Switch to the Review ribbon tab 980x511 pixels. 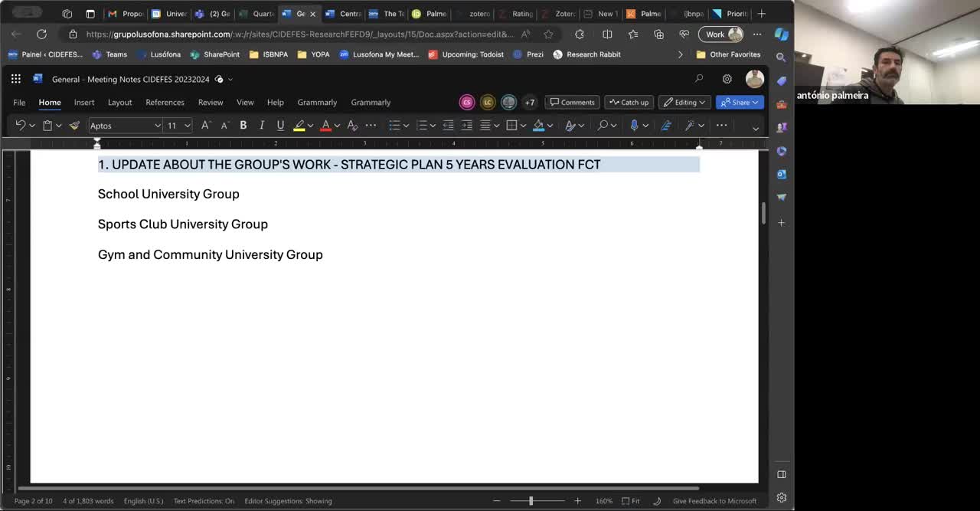(x=211, y=102)
